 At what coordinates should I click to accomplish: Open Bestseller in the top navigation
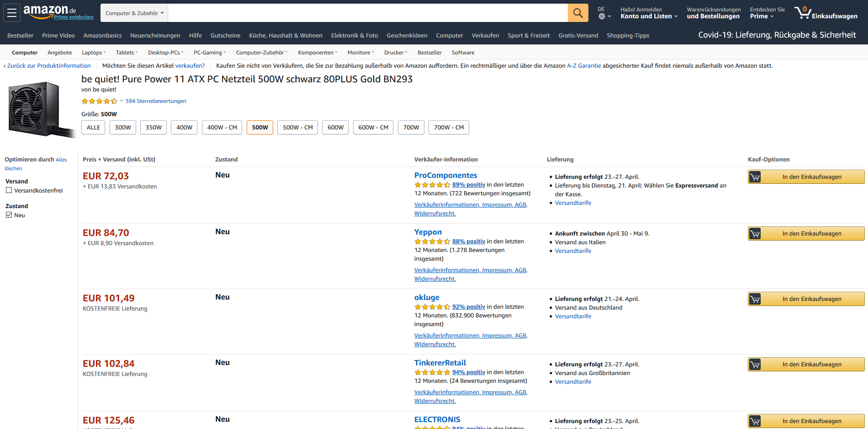pyautogui.click(x=20, y=35)
